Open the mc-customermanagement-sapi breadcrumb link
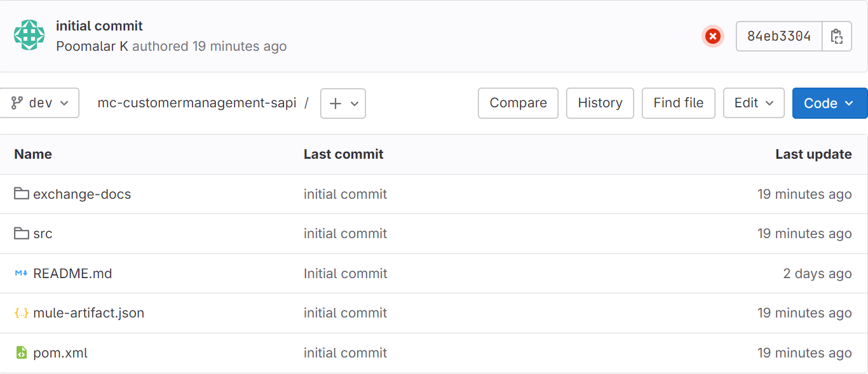Screen dimensions: 868x374 (x=197, y=103)
